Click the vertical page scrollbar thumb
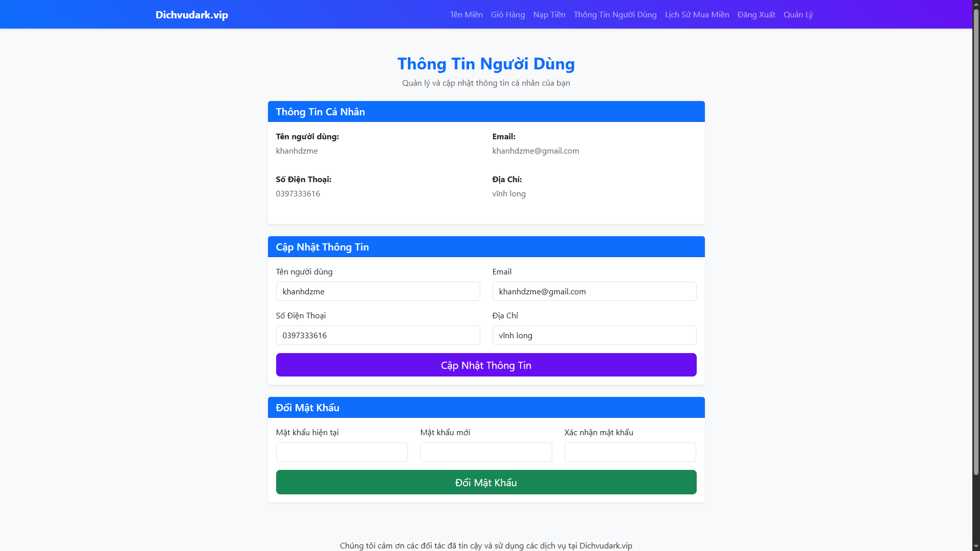The height and width of the screenshot is (551, 980). [x=976, y=240]
